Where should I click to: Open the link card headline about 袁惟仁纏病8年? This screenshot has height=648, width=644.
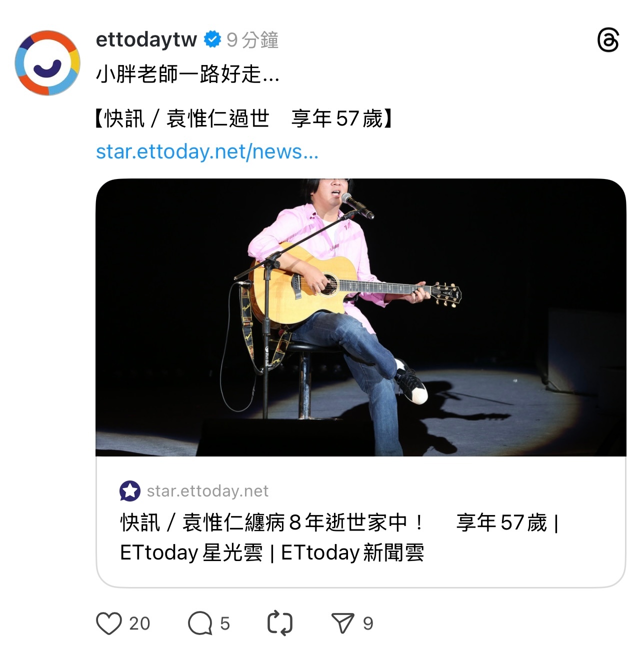point(339,537)
